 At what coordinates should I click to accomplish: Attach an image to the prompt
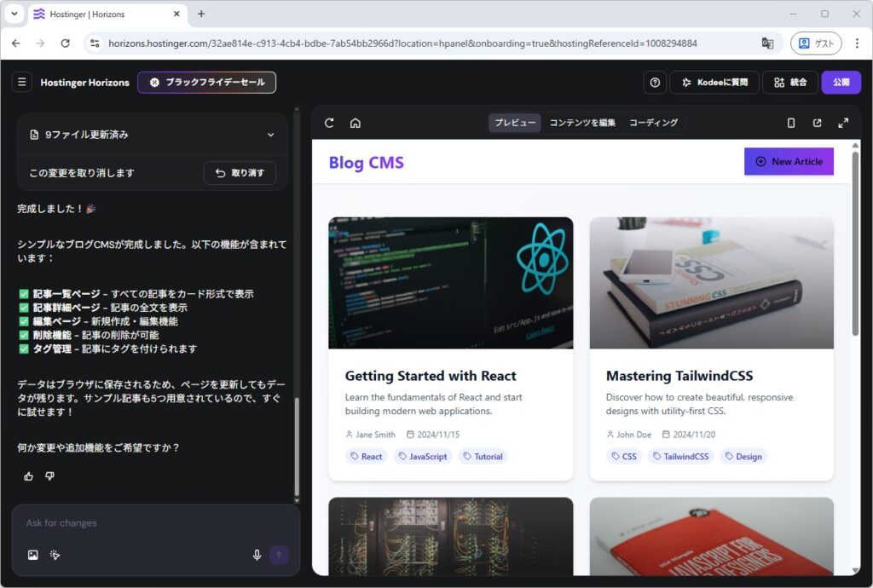(32, 555)
